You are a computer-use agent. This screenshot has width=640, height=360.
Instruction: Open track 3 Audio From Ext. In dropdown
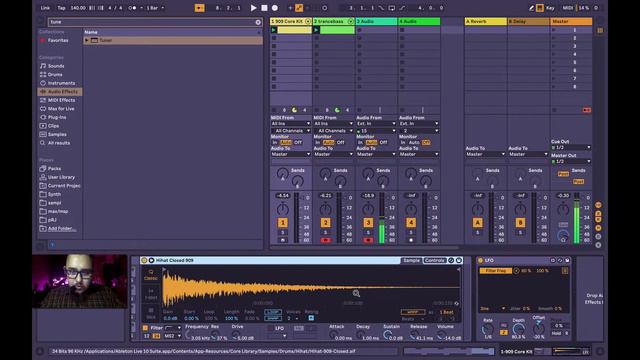(376, 123)
